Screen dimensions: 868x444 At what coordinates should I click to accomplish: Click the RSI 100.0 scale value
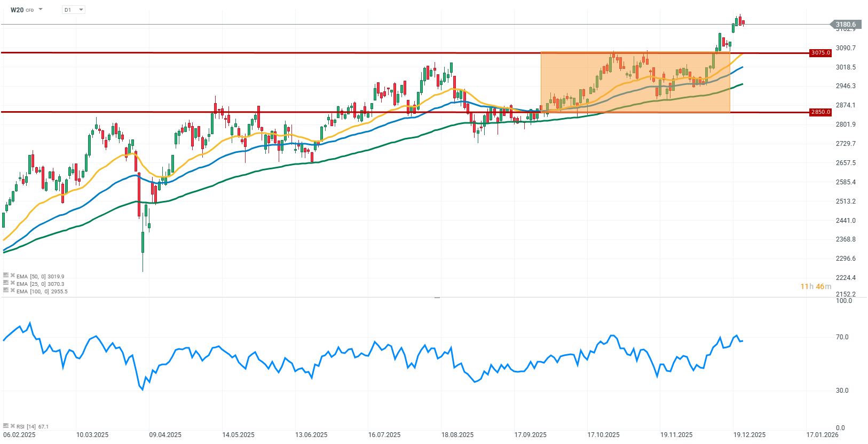pos(844,301)
